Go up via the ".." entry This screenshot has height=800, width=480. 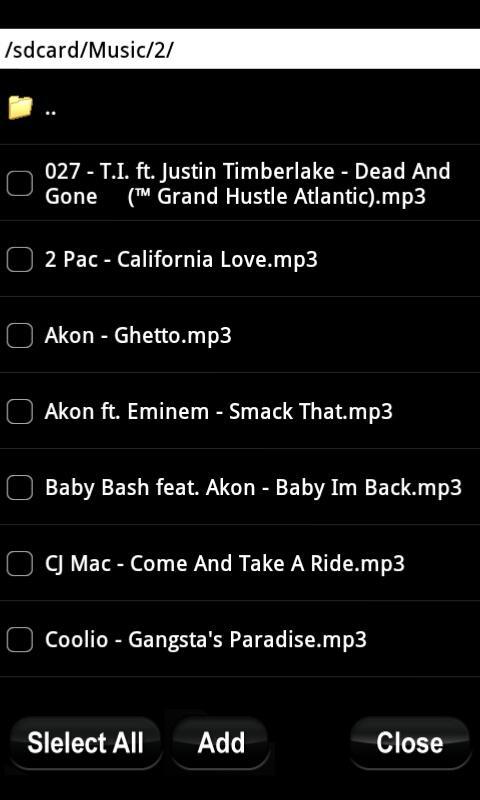coord(50,109)
